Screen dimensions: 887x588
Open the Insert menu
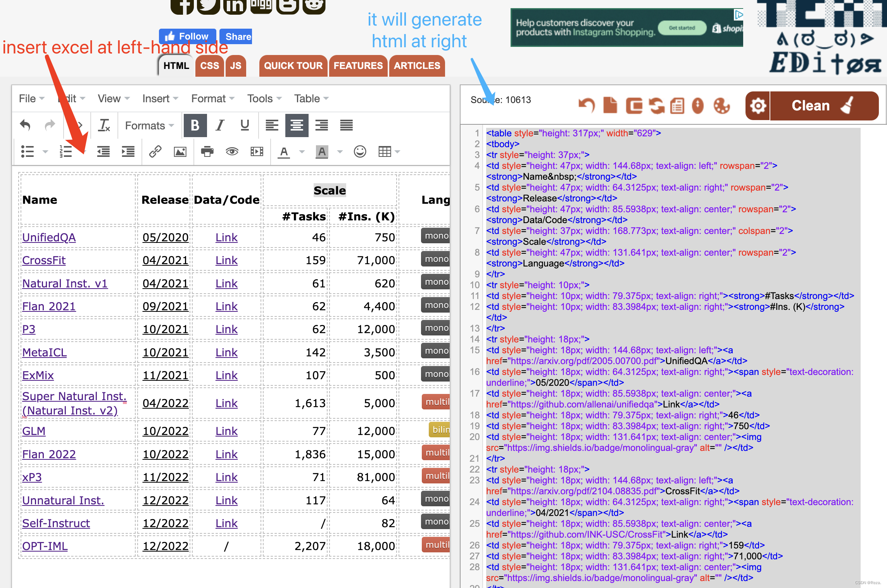160,98
